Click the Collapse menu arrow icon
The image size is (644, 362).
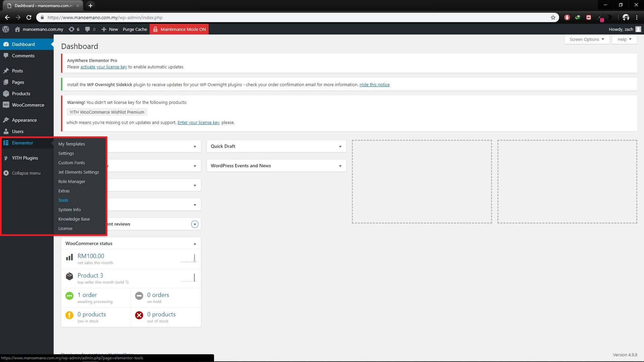[x=6, y=173]
